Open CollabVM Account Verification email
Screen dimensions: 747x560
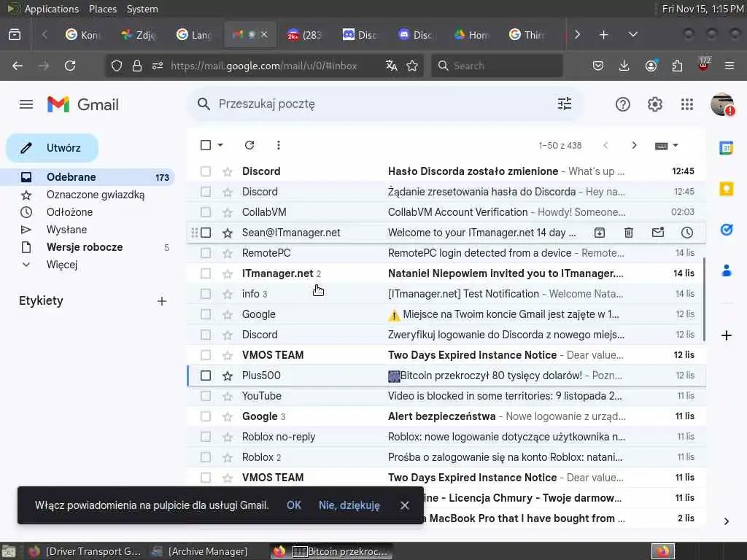click(446, 212)
